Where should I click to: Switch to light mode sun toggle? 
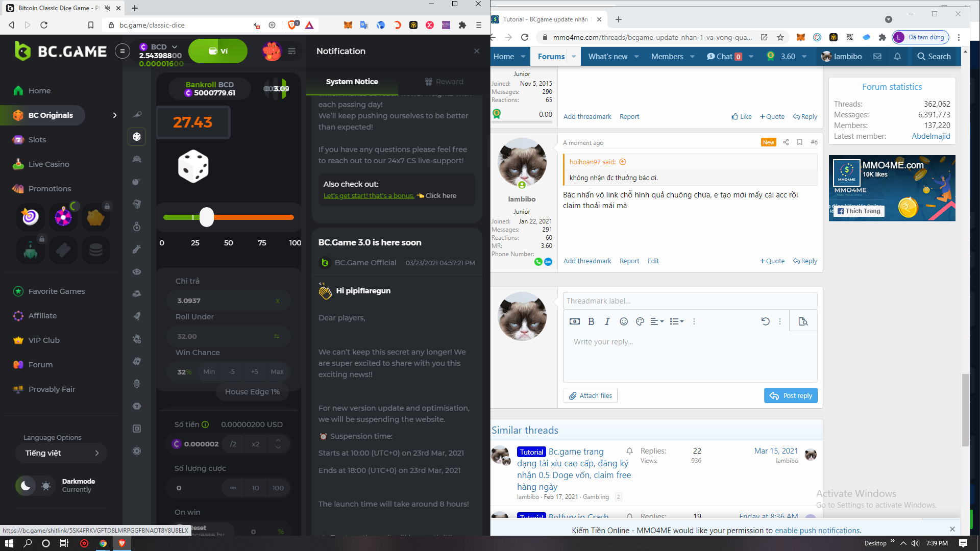coord(46,486)
